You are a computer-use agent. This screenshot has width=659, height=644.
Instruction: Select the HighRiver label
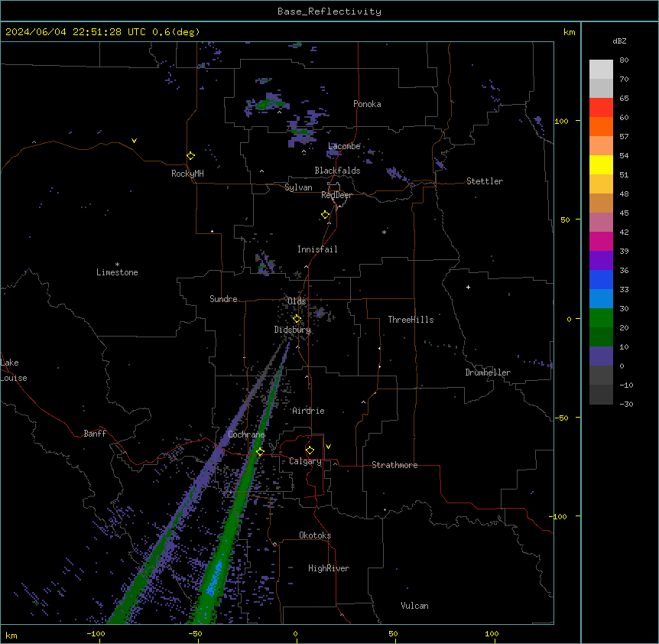point(329,568)
